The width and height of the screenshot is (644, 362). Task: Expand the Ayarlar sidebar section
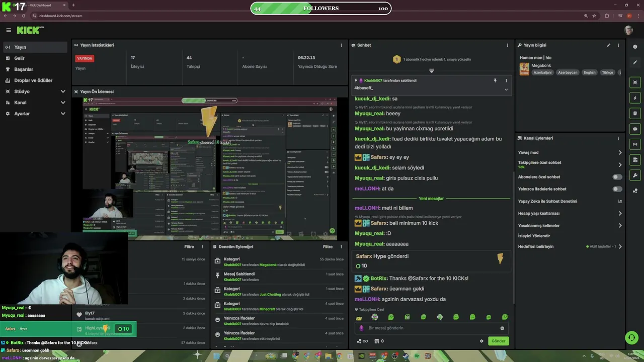63,114
